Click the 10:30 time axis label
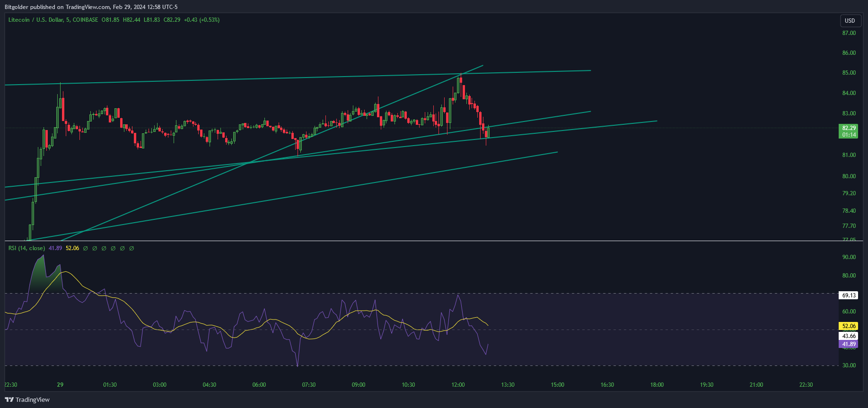Viewport: 868px width, 408px height. pyautogui.click(x=408, y=385)
